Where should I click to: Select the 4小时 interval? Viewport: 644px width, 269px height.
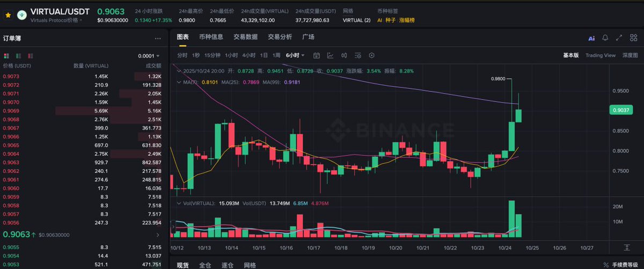coord(248,55)
